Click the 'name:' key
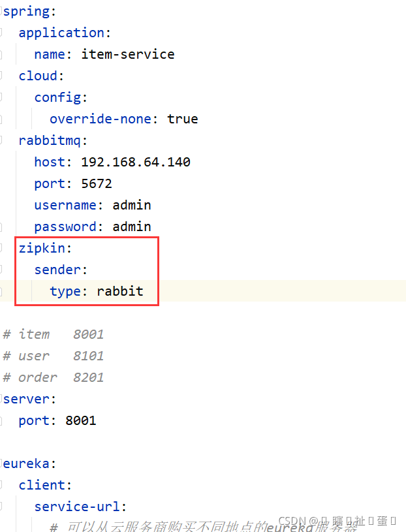This screenshot has width=406, height=532. (x=53, y=54)
